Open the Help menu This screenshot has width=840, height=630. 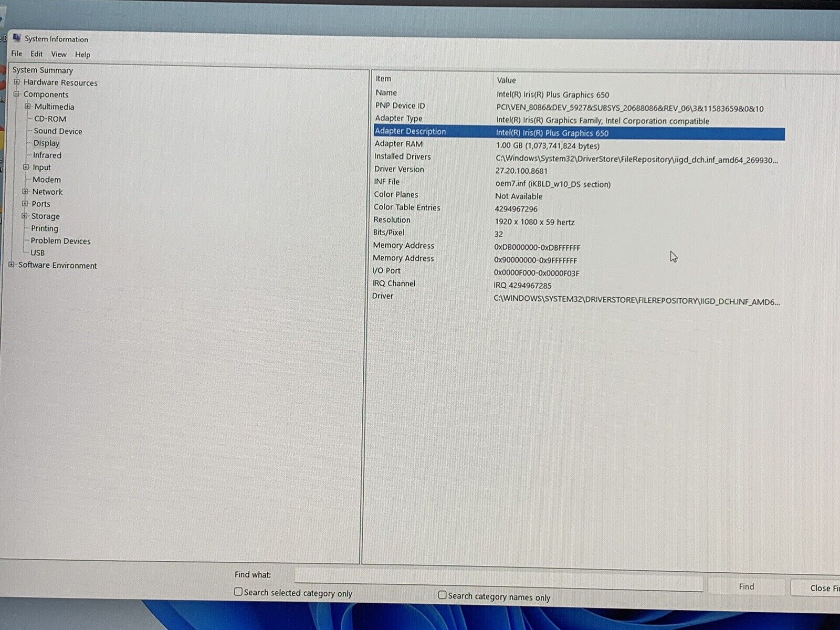[x=82, y=55]
